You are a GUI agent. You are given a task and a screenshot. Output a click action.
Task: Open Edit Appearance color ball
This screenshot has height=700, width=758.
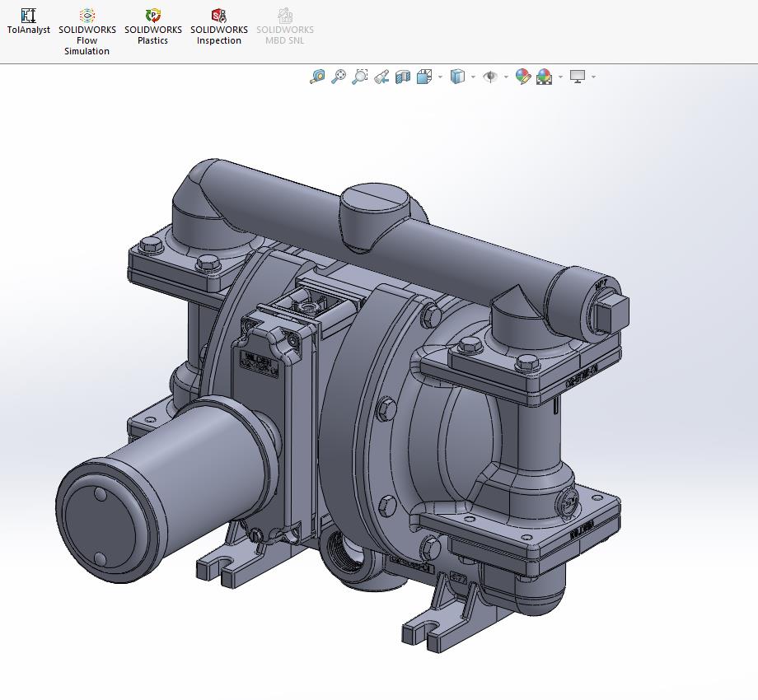(x=522, y=77)
